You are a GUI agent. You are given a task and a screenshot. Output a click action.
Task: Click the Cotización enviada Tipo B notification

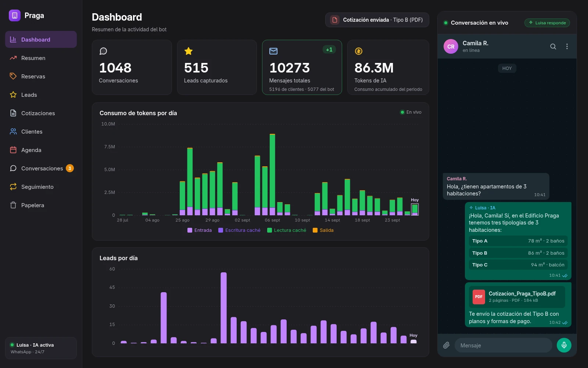pos(377,20)
